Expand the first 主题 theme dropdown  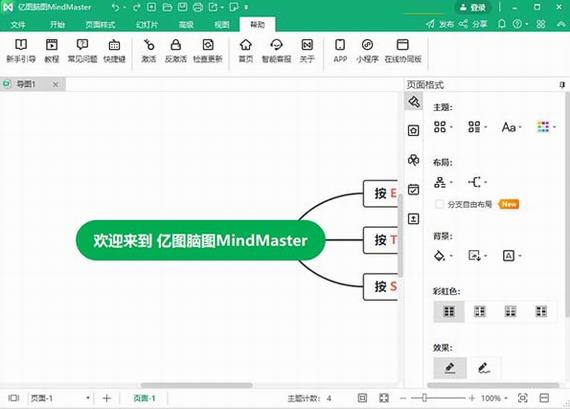(x=443, y=127)
